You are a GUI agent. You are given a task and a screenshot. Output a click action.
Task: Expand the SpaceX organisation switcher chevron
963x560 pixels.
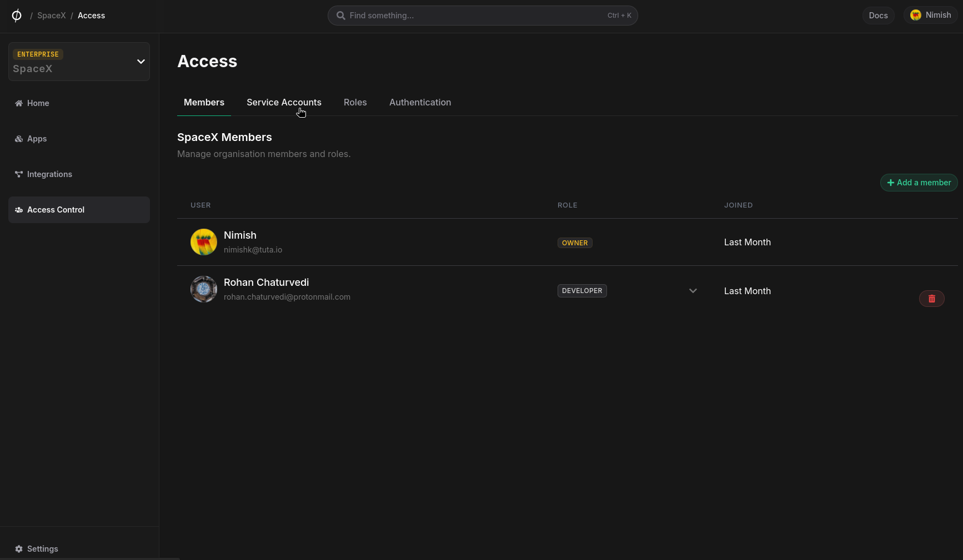click(x=141, y=62)
